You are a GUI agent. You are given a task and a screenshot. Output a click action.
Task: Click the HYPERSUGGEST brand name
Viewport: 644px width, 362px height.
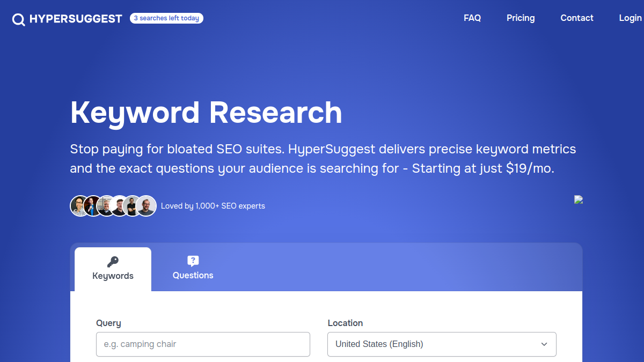76,19
